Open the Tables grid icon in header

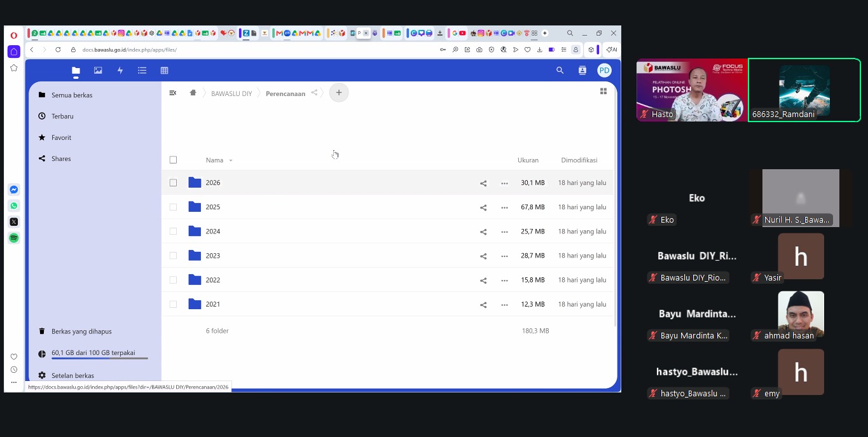[164, 71]
